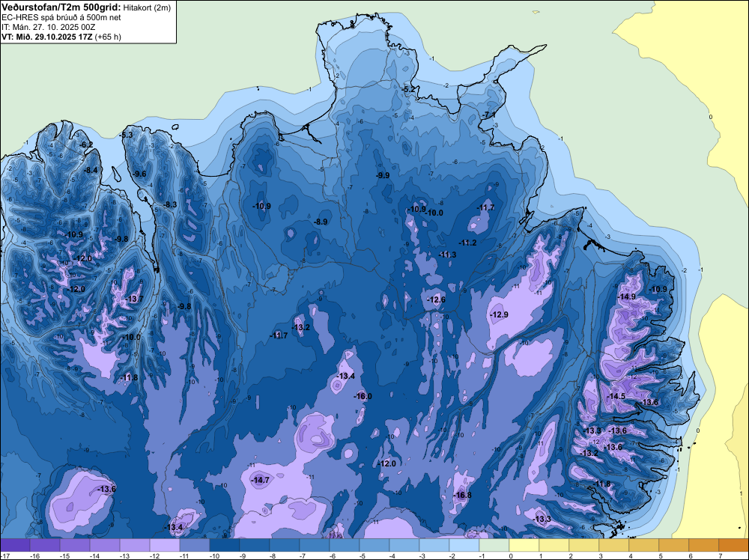The width and height of the screenshot is (749, 560).
Task: Click the -12.6 temperature value
Action: [x=436, y=299]
